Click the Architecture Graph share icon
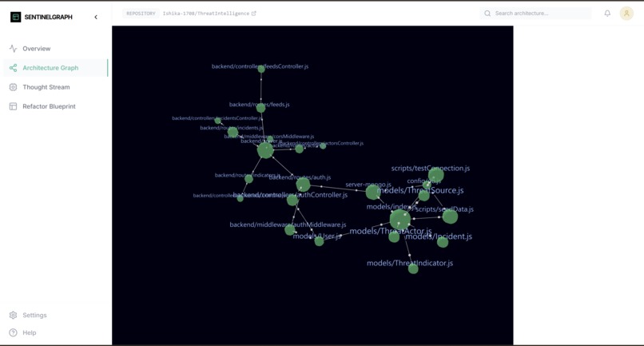Image resolution: width=644 pixels, height=346 pixels. click(x=13, y=68)
